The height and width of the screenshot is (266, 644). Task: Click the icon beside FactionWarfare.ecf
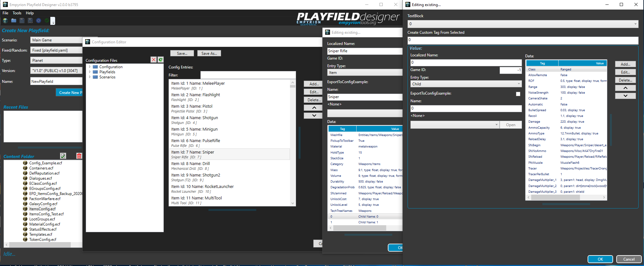tap(25, 198)
